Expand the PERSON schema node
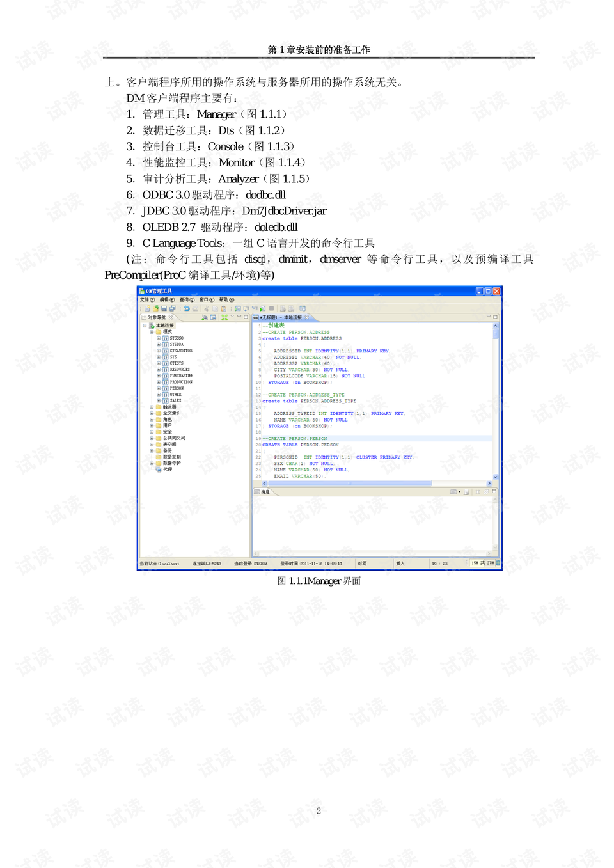The width and height of the screenshot is (614, 868). pyautogui.click(x=159, y=388)
